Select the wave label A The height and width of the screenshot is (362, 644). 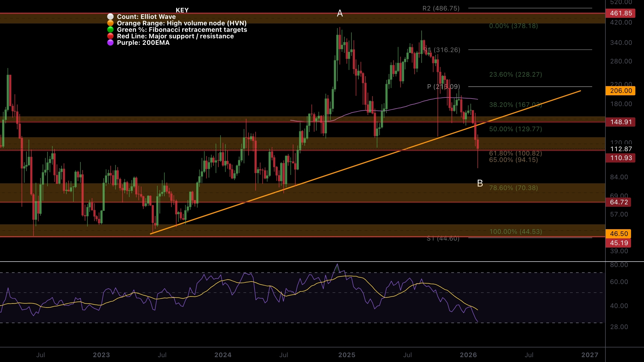340,13
